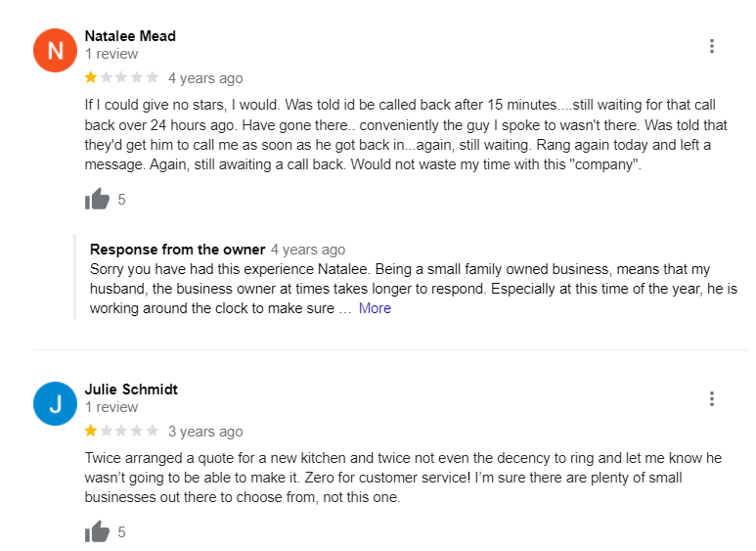Click the timestamp beside Natalee's star rating
Viewport: 756px width, 551px height.
coord(205,78)
